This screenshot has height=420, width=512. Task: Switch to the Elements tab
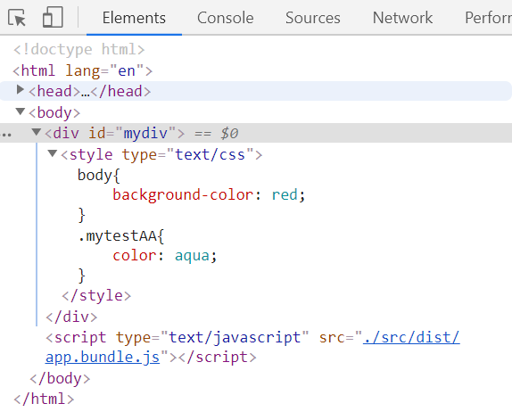point(134,18)
